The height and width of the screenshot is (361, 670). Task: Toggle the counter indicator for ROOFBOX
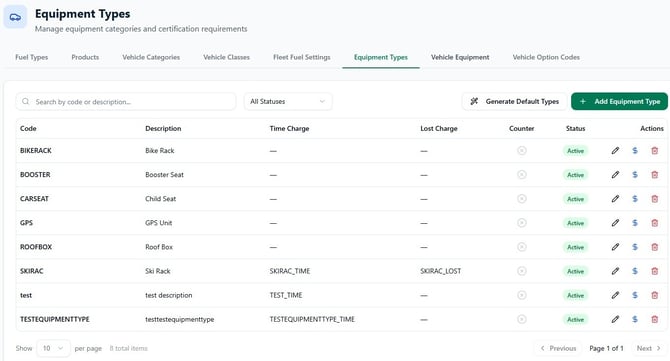522,247
